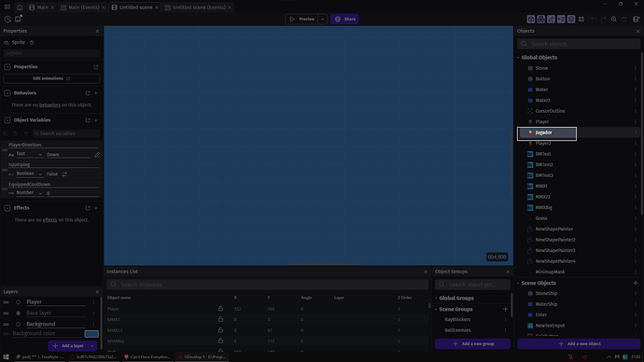Open the zoom magnifier tool in the toolbar
This screenshot has width=644, height=362.
coord(613,19)
